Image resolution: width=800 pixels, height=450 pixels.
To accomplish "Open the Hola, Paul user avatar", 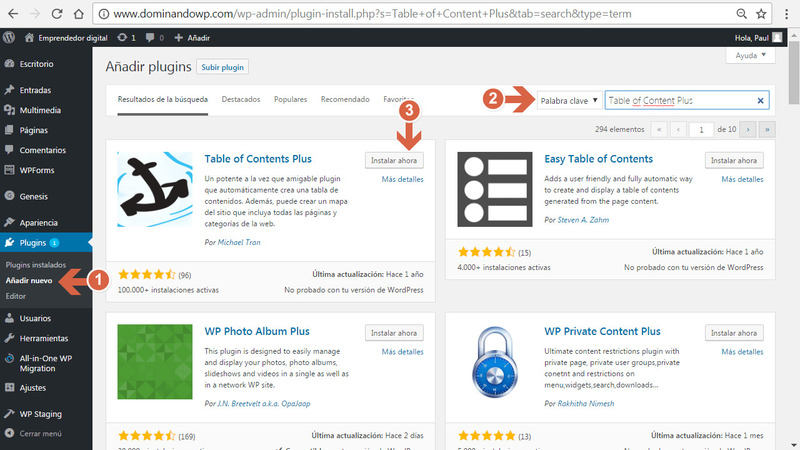I will pyautogui.click(x=777, y=37).
